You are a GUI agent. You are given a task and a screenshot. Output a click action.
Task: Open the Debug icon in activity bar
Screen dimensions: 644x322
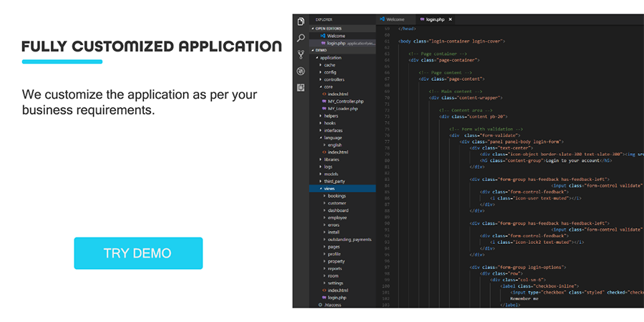tap(301, 71)
